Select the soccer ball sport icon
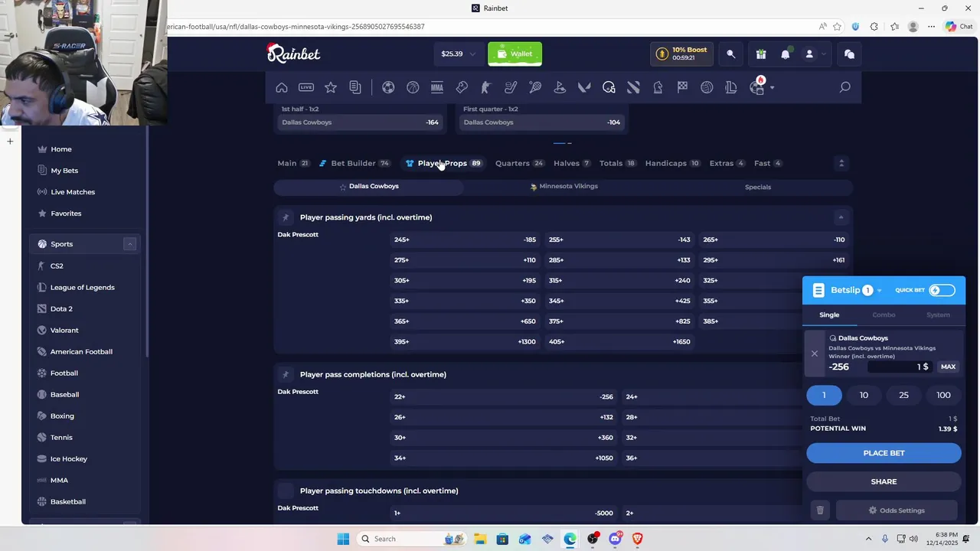This screenshot has height=551, width=980. (388, 87)
